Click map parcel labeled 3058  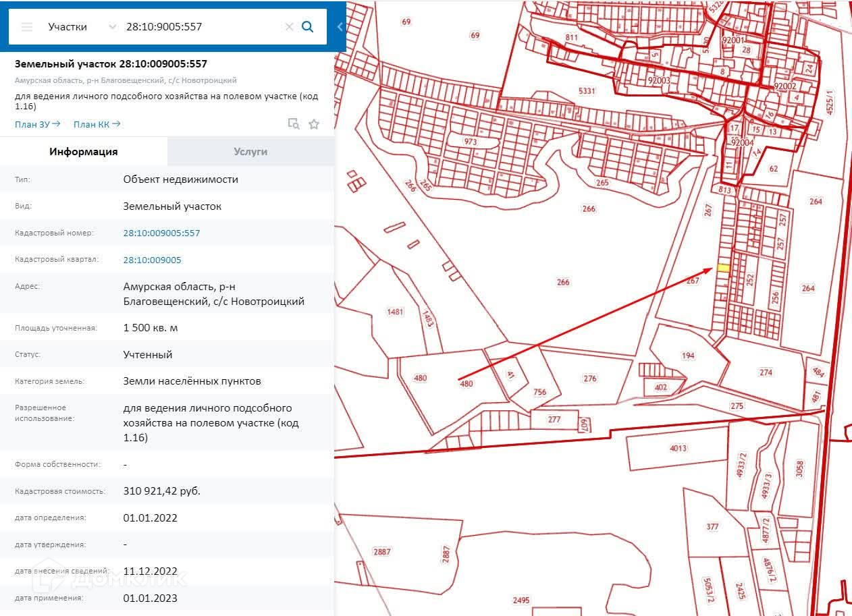point(800,468)
